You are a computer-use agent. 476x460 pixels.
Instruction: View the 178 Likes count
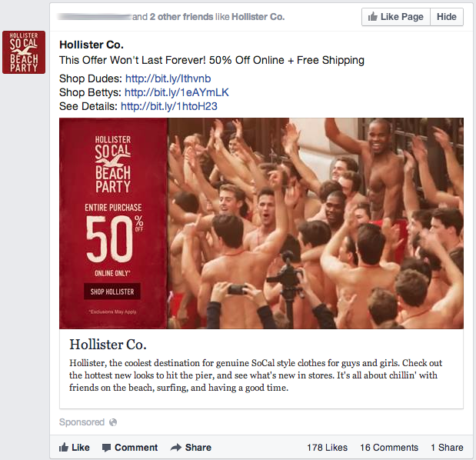click(x=327, y=448)
